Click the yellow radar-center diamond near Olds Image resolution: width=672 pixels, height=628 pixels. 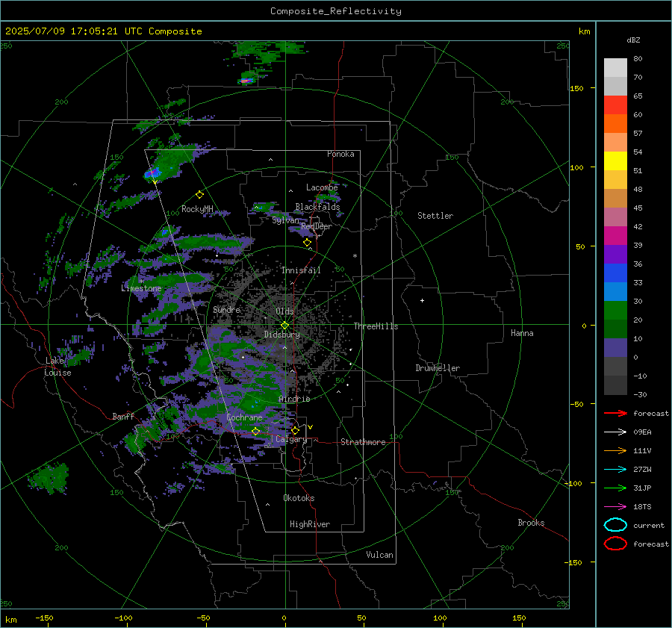pos(285,326)
